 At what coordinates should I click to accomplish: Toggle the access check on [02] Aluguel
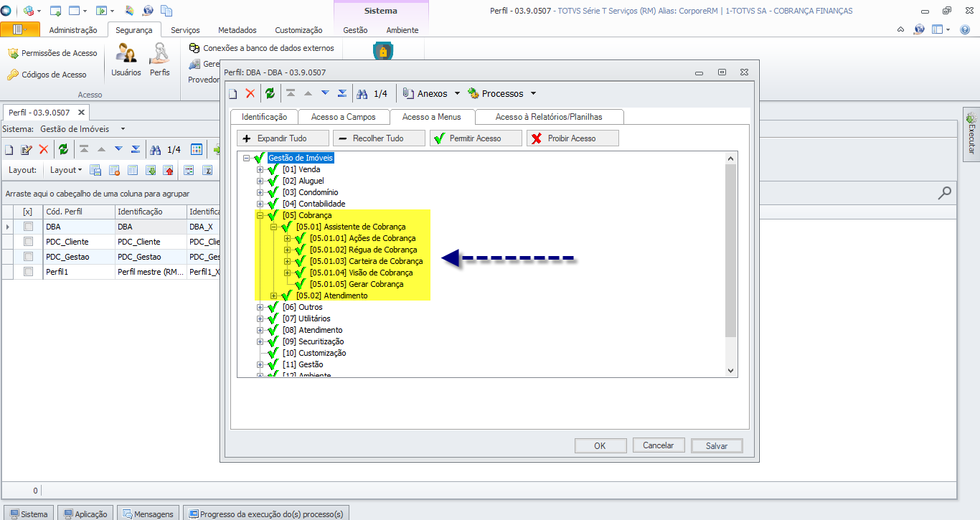pos(273,181)
